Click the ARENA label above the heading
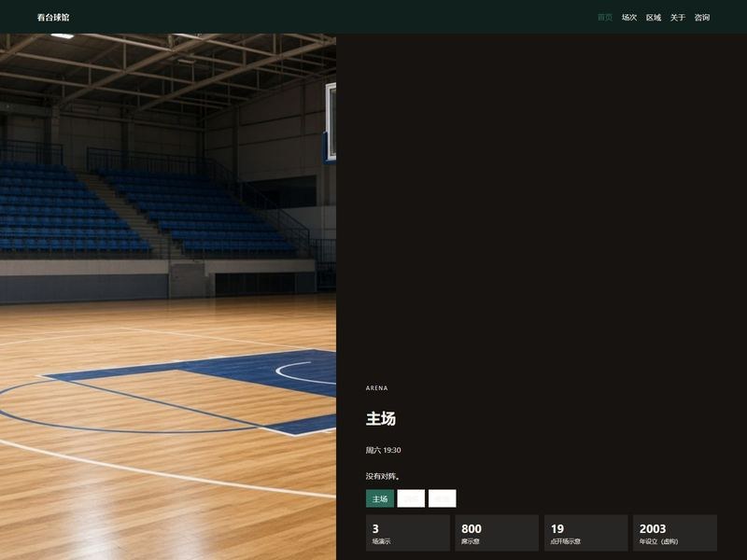The width and height of the screenshot is (747, 560). pyautogui.click(x=377, y=388)
